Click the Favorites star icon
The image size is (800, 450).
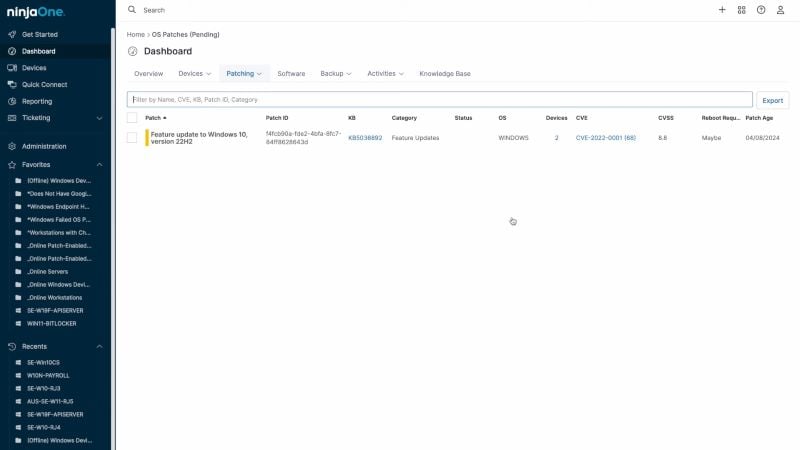pyautogui.click(x=12, y=165)
